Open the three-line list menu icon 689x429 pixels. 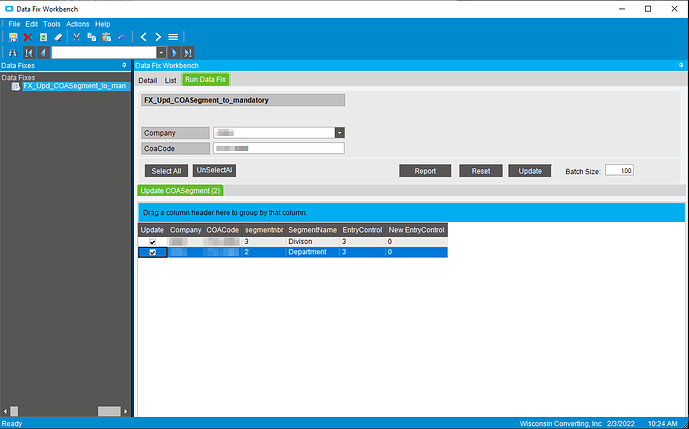173,37
